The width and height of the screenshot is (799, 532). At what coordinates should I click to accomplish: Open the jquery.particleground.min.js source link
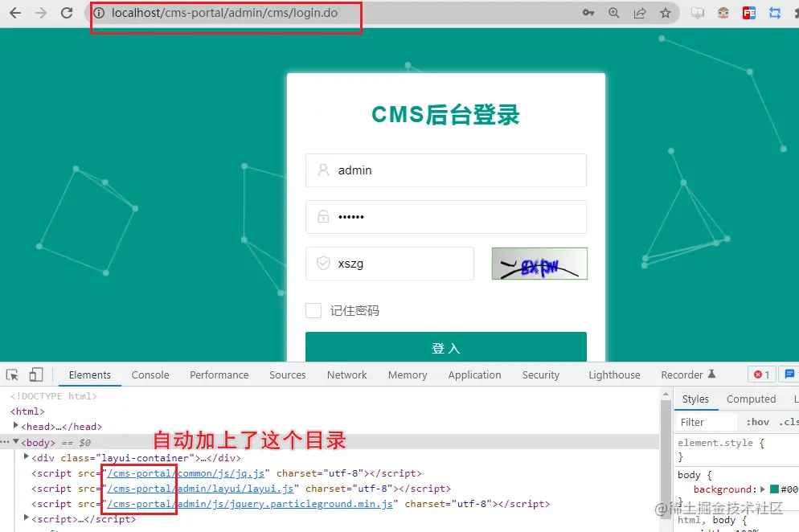(x=250, y=504)
